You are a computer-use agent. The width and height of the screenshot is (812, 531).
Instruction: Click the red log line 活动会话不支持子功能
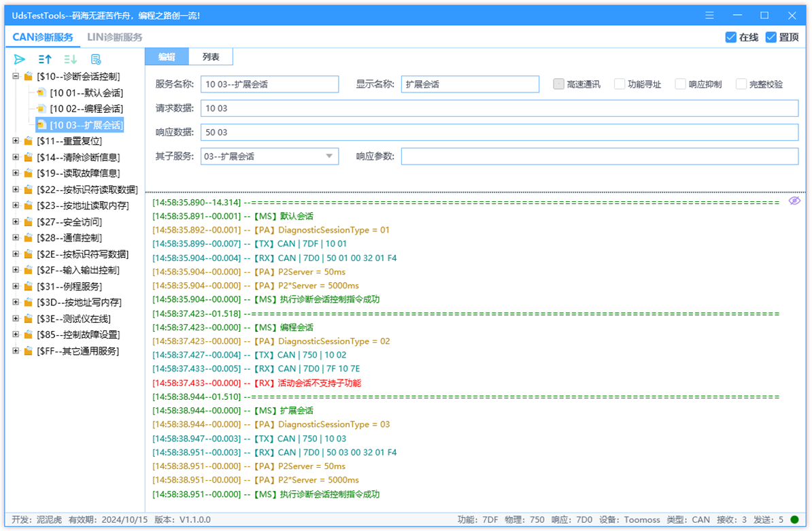click(x=257, y=383)
